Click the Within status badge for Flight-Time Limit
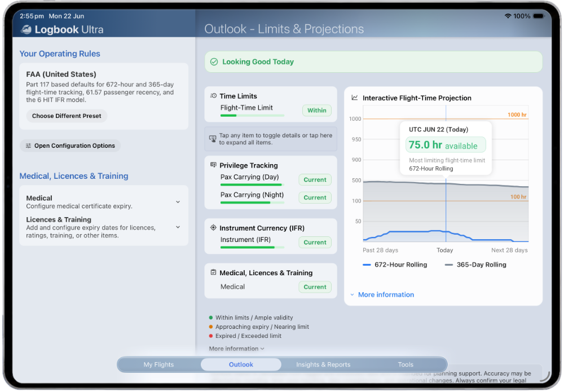The image size is (564, 392). pyautogui.click(x=317, y=111)
